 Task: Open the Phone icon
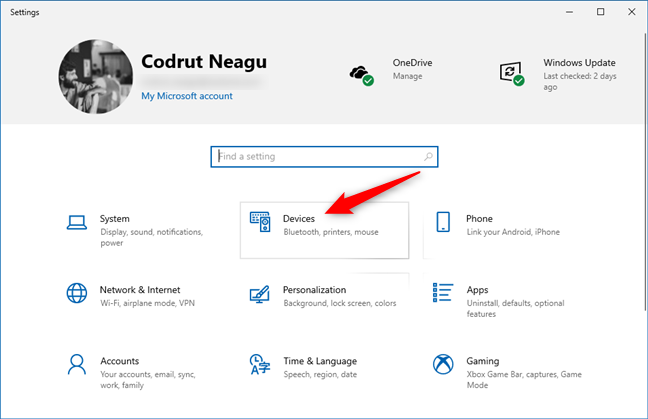(x=443, y=222)
